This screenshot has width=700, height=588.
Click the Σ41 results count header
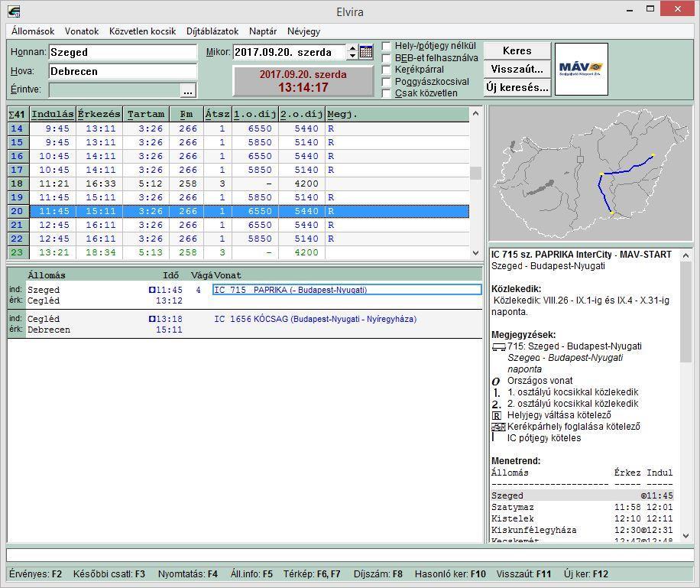coord(18,115)
